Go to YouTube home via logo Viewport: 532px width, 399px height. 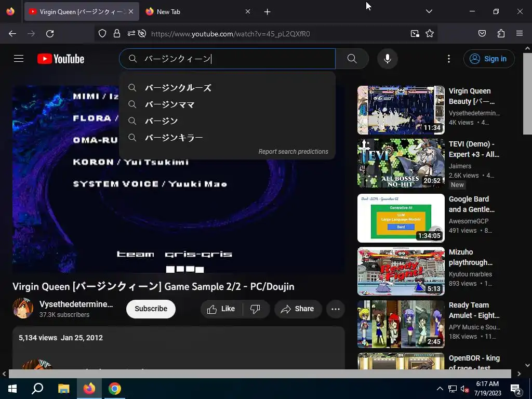(61, 59)
